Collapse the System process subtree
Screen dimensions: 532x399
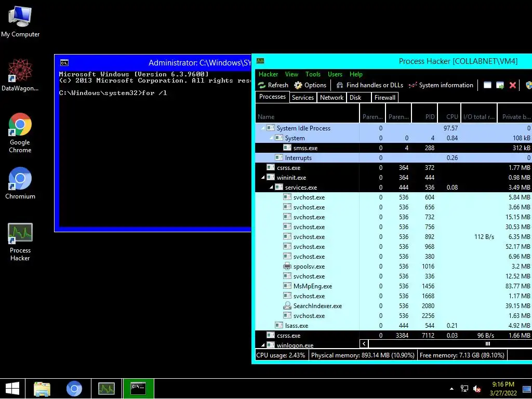pos(271,138)
